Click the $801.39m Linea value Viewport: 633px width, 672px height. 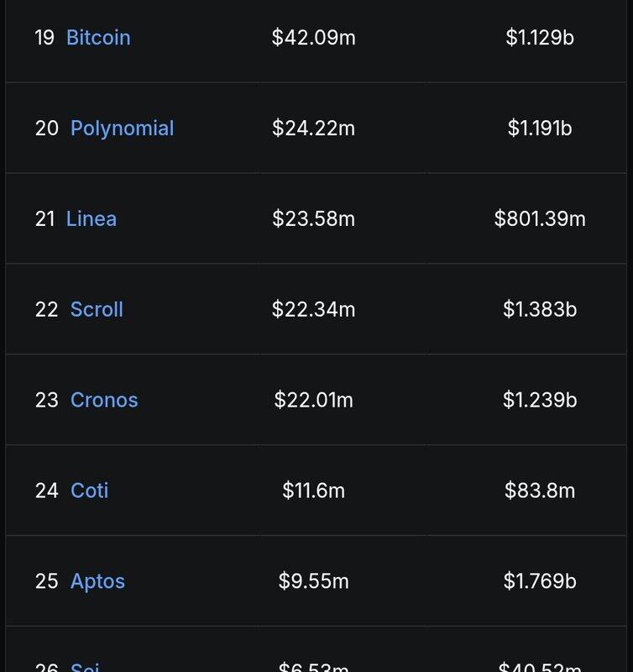(x=540, y=219)
